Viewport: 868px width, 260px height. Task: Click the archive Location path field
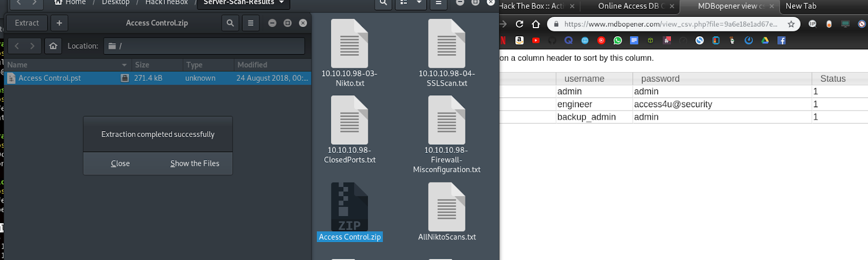(x=204, y=46)
